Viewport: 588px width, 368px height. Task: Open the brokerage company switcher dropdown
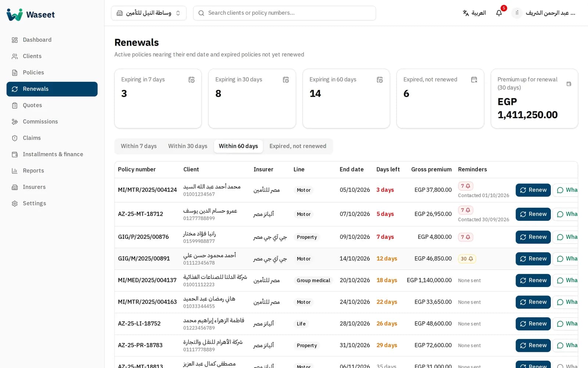pyautogui.click(x=148, y=13)
